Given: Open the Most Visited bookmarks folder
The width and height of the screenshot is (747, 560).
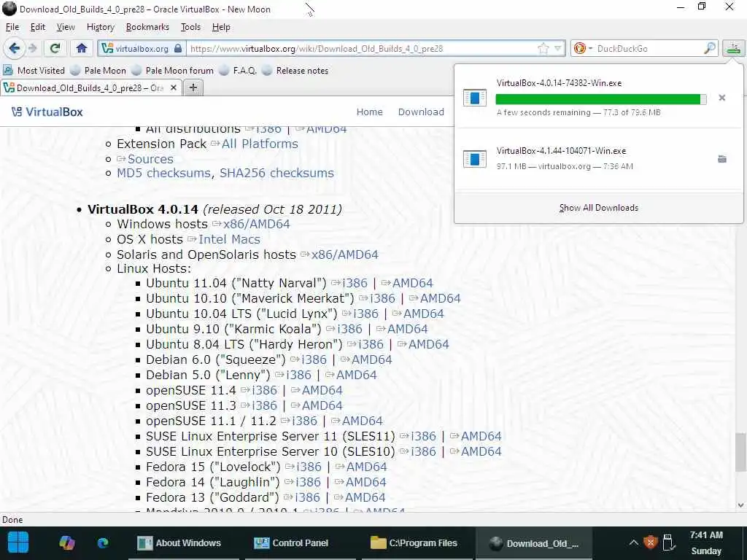Looking at the screenshot, I should click(x=34, y=71).
